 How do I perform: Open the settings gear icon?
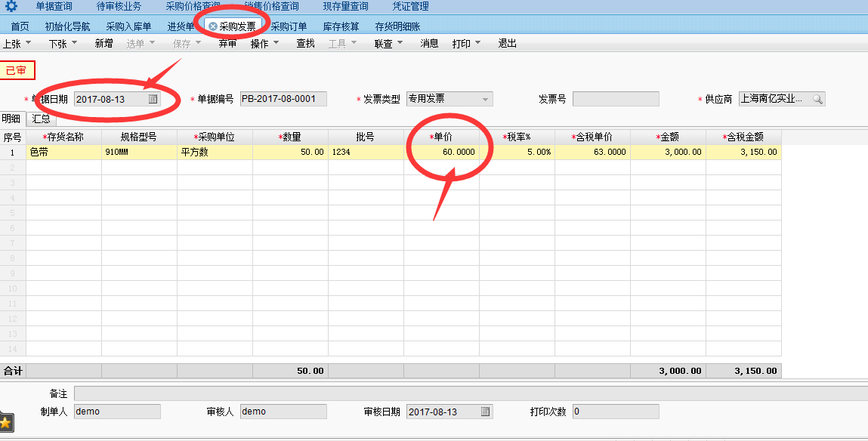click(11, 7)
